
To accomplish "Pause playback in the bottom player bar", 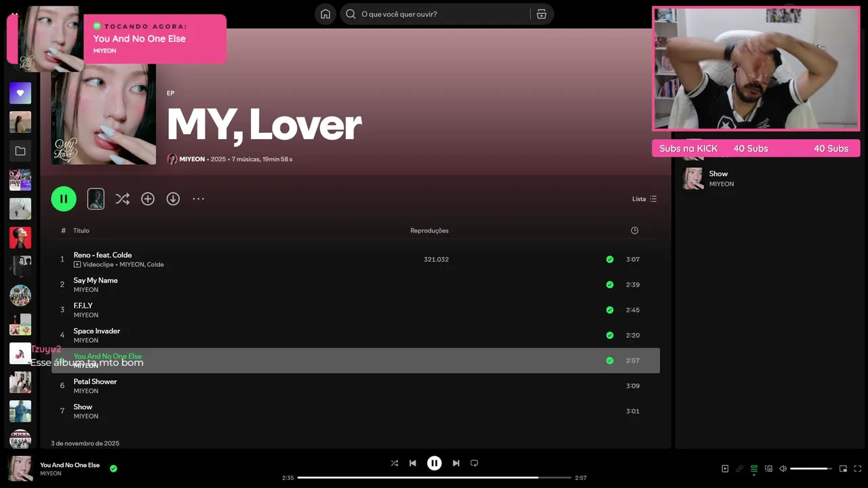I will click(x=434, y=463).
